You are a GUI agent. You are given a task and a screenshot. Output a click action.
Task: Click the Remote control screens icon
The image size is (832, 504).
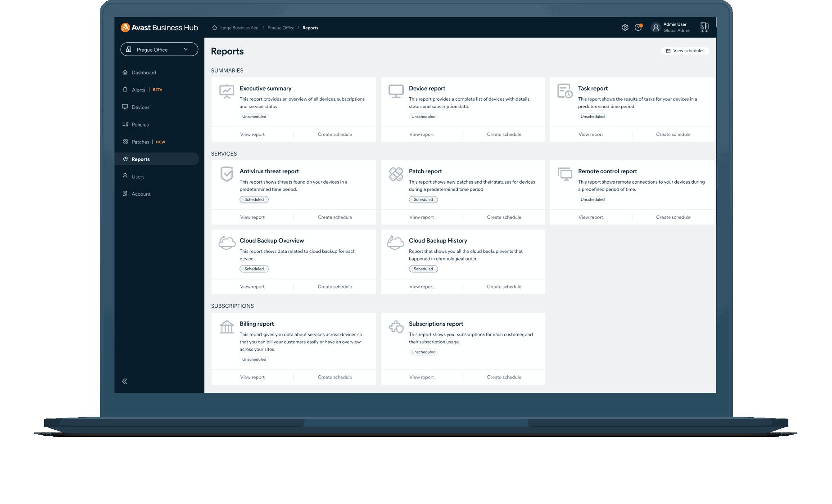[x=565, y=174]
